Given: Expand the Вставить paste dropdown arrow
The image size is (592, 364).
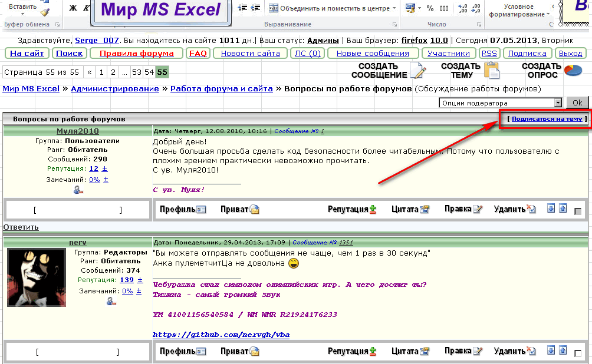Looking at the screenshot, I should tap(22, 14).
